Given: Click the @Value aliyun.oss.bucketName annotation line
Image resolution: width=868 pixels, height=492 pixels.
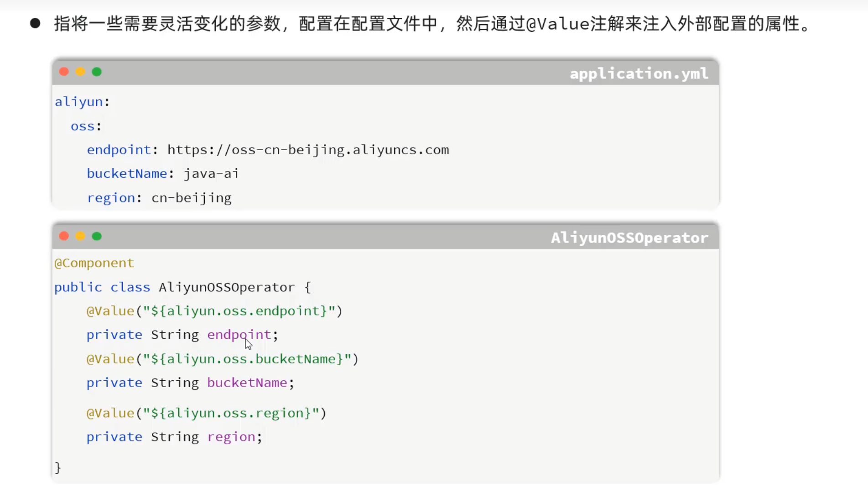Looking at the screenshot, I should pyautogui.click(x=222, y=359).
